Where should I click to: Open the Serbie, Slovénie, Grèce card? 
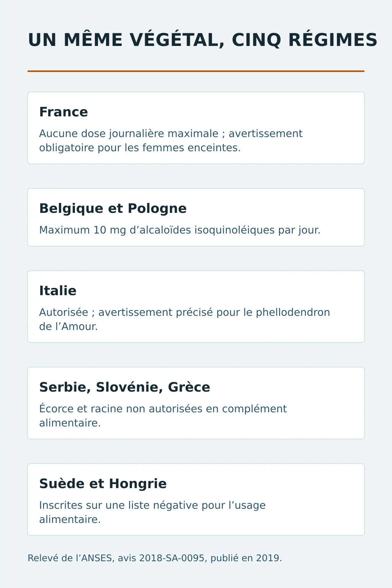(196, 403)
